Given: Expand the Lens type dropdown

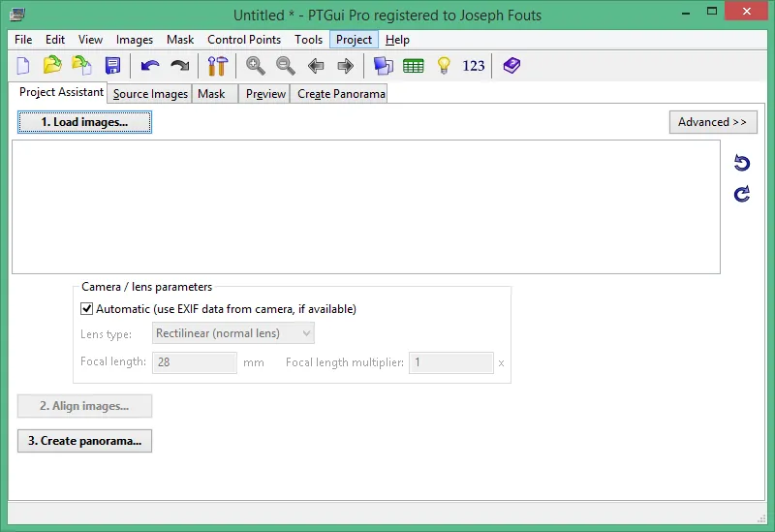Looking at the screenshot, I should [233, 333].
